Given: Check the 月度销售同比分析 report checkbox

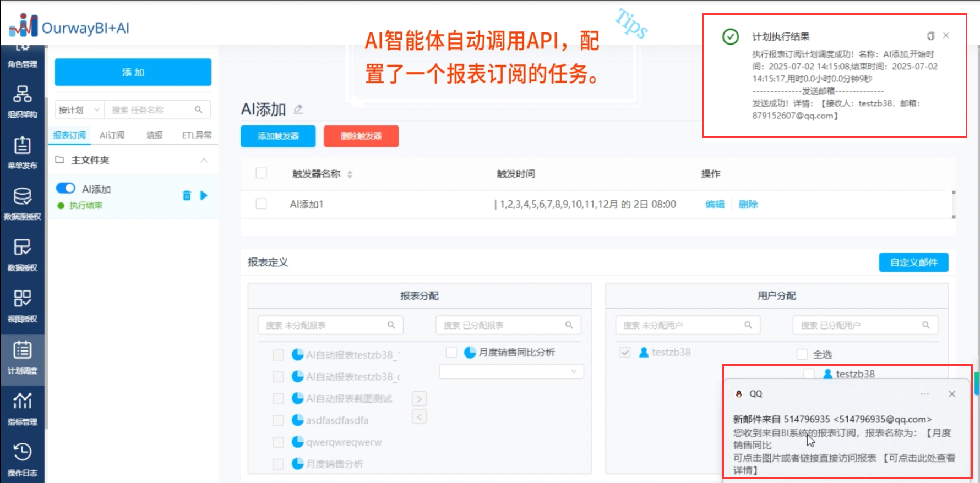Looking at the screenshot, I should click(451, 353).
